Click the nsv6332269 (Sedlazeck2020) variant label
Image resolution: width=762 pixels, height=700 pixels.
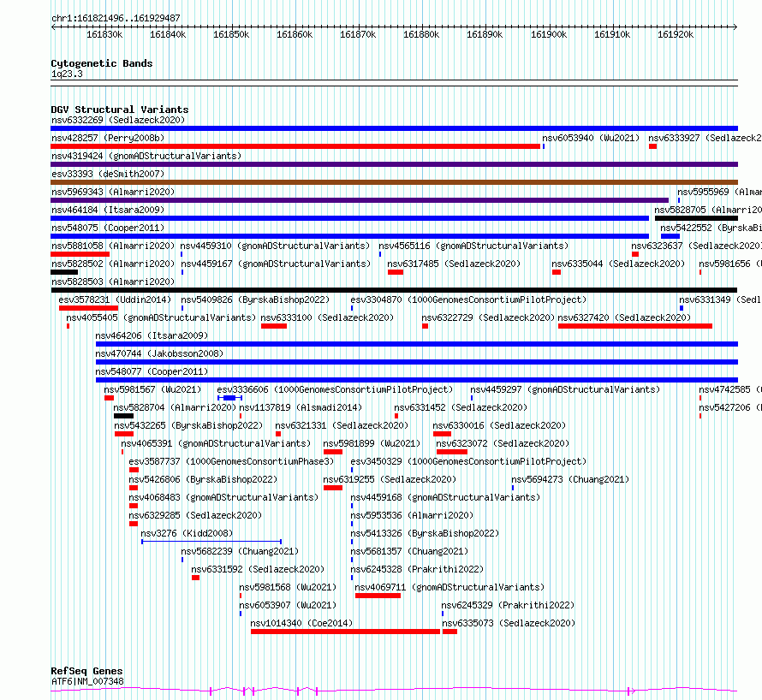tap(118, 120)
